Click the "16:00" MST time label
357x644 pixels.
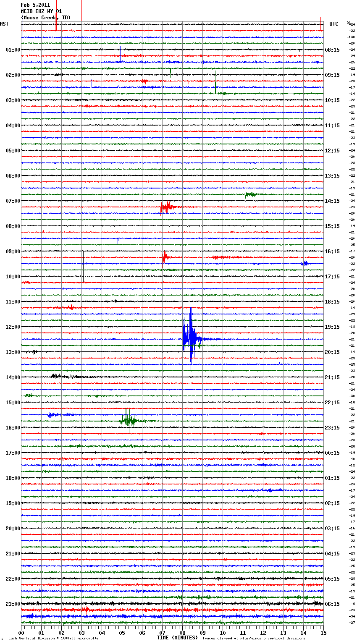(x=13, y=428)
